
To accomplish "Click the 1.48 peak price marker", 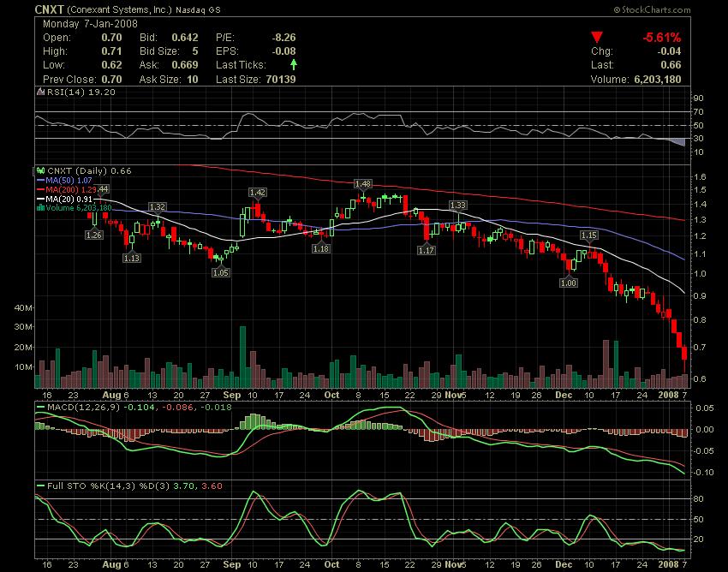I will 362,184.
